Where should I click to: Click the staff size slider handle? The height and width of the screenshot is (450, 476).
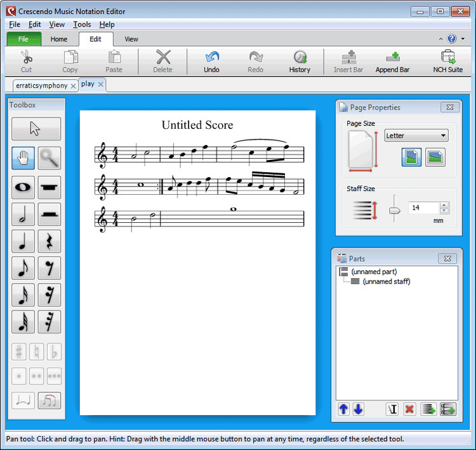(394, 211)
